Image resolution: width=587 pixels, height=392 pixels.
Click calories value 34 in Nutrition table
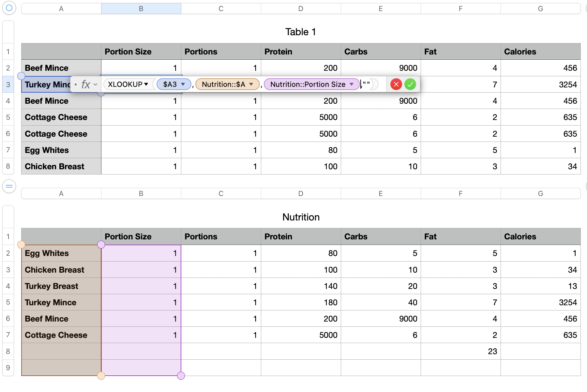[x=572, y=270]
